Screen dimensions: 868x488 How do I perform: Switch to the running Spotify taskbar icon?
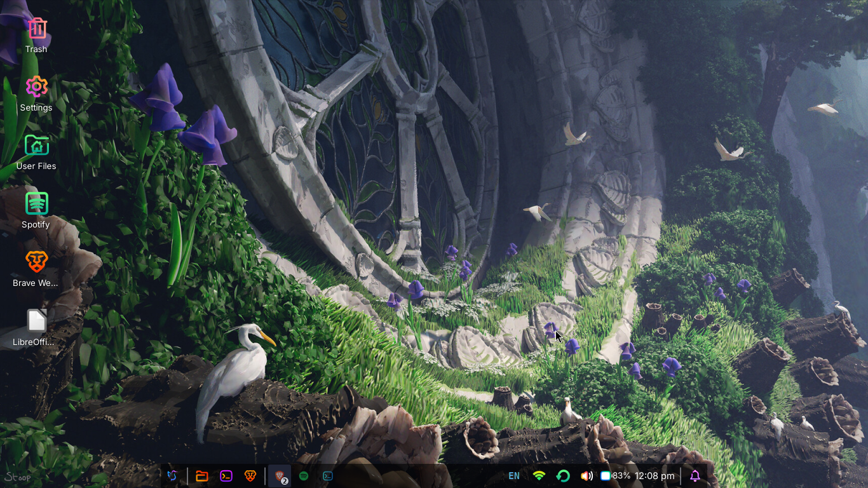[x=304, y=476]
